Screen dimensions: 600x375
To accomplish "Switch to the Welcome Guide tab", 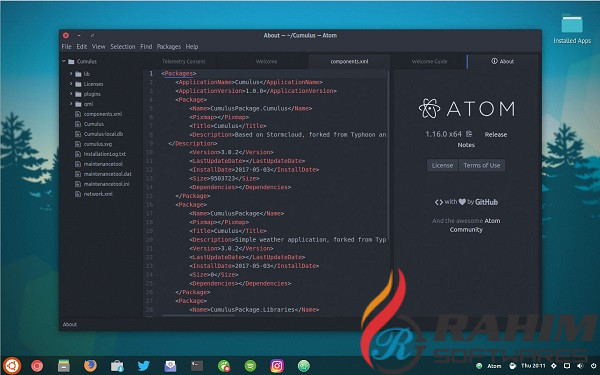I will tap(429, 61).
